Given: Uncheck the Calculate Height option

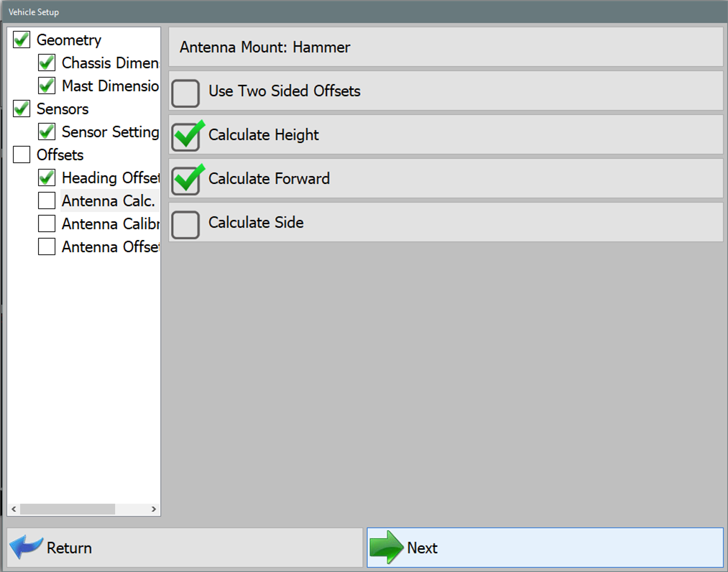Looking at the screenshot, I should pyautogui.click(x=186, y=136).
